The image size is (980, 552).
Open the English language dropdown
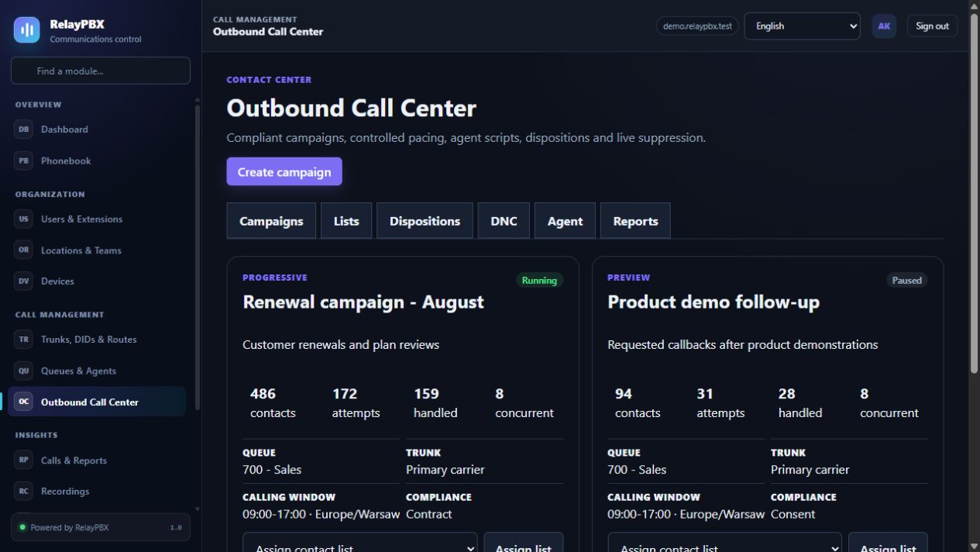click(x=802, y=26)
